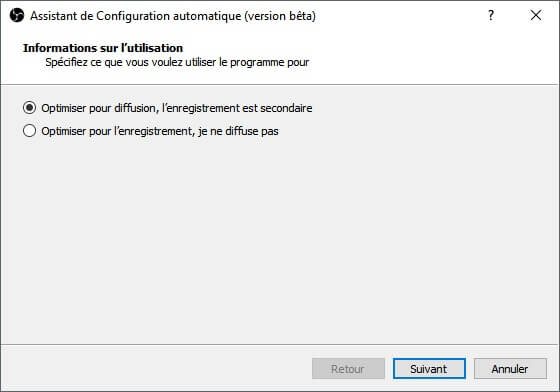Image resolution: width=560 pixels, height=392 pixels.
Task: Cancel the wizard with Annuler
Action: point(510,368)
